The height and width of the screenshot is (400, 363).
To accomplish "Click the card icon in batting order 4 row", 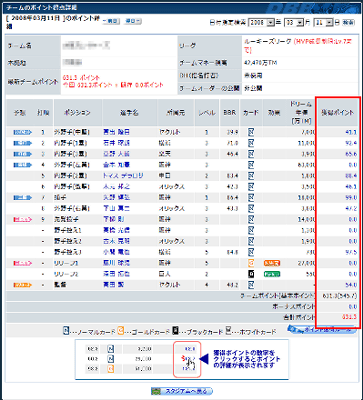I will pyautogui.click(x=251, y=165).
